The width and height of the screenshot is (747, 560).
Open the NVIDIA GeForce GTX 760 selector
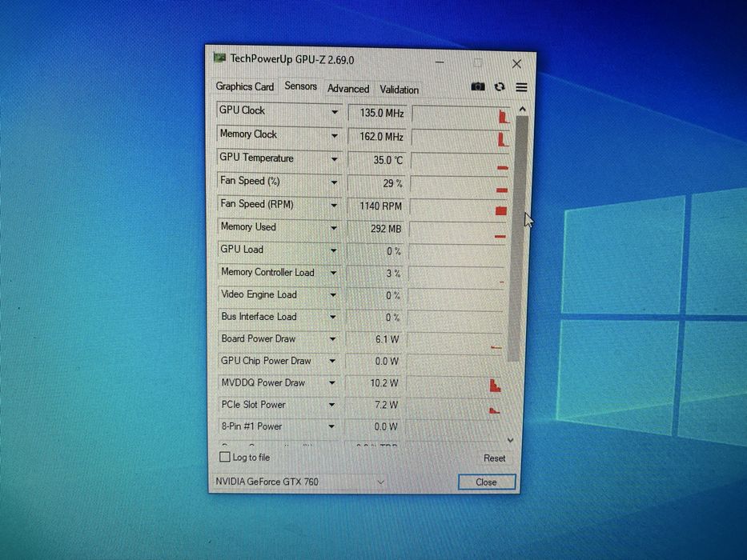click(x=299, y=482)
